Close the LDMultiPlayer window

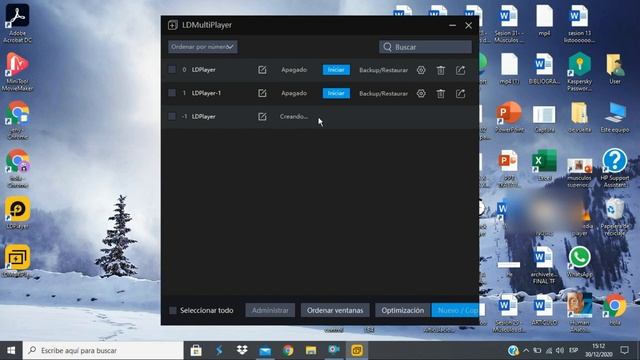[x=469, y=25]
